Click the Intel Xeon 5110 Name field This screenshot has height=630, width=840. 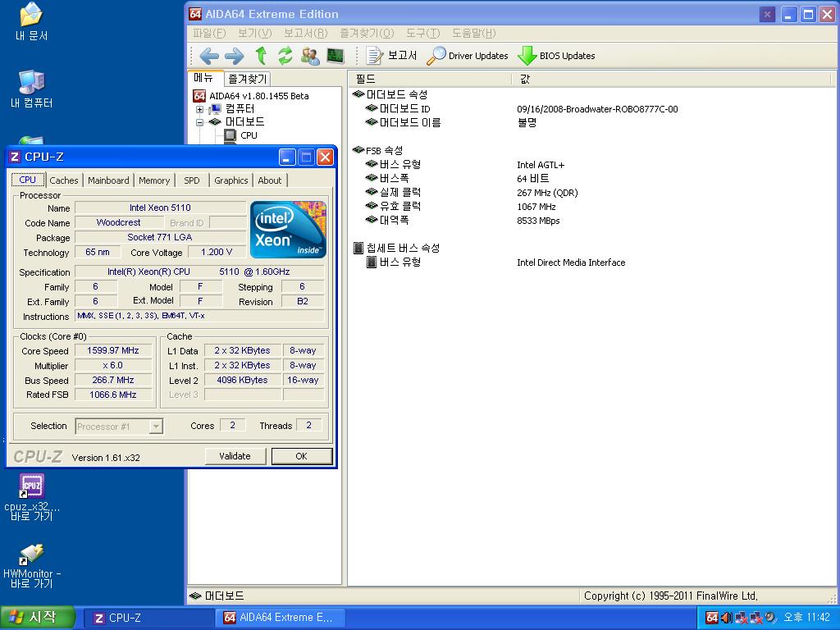(x=160, y=208)
